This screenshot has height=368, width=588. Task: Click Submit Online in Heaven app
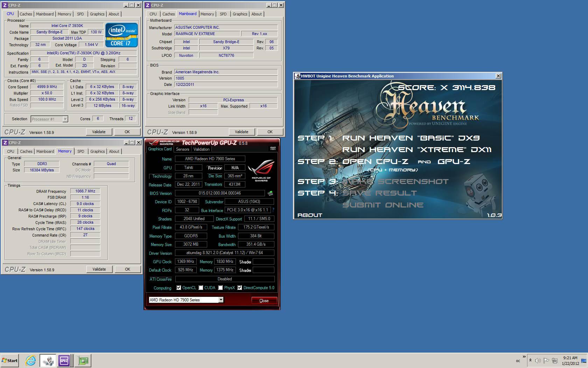coord(383,205)
